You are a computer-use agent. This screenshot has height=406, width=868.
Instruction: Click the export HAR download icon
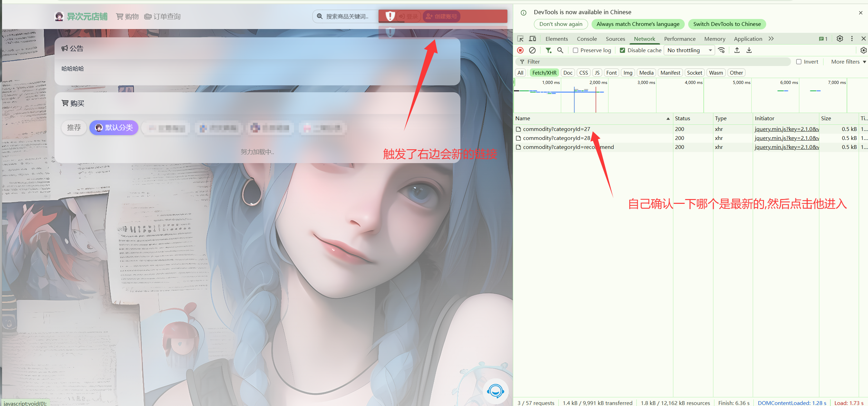749,50
